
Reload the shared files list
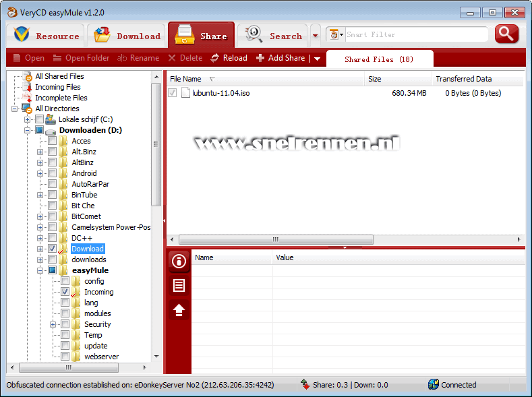tap(229, 58)
